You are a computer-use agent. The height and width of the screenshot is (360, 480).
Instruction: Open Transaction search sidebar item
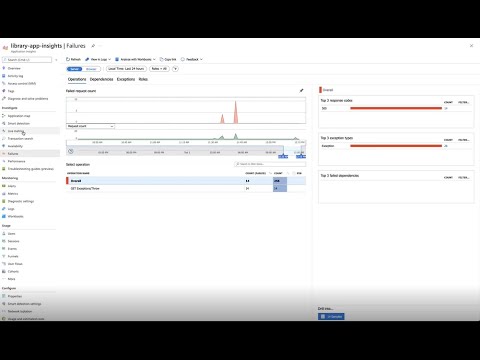click(20, 139)
